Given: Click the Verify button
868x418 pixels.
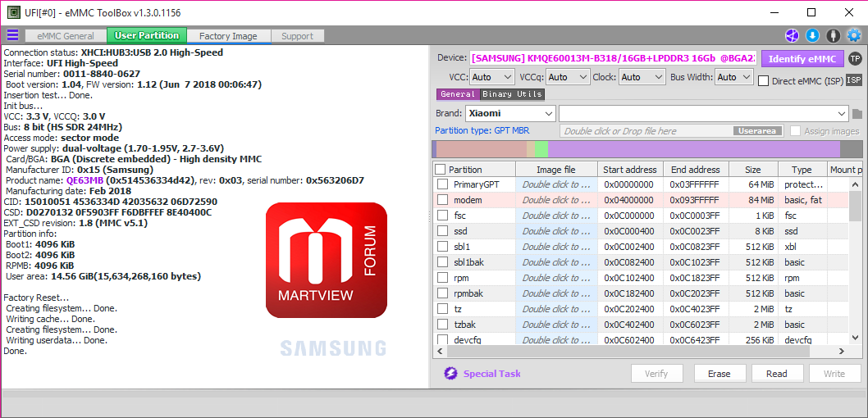Looking at the screenshot, I should [656, 374].
